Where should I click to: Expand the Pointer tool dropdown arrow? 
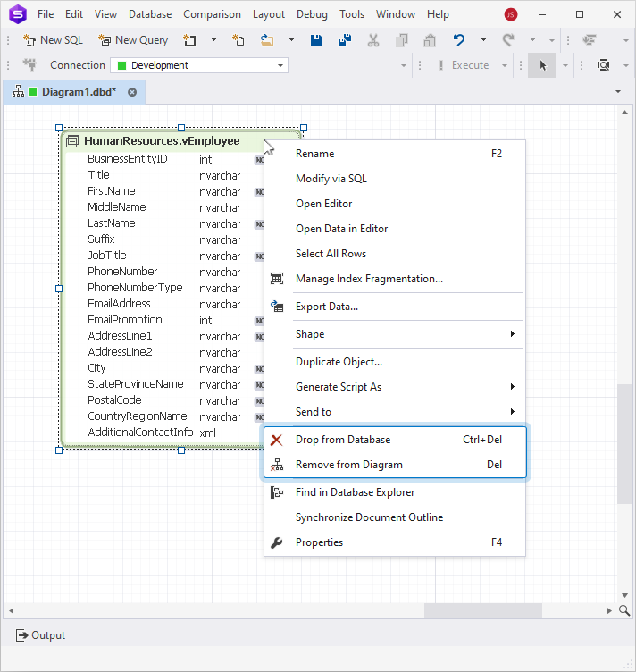[565, 65]
